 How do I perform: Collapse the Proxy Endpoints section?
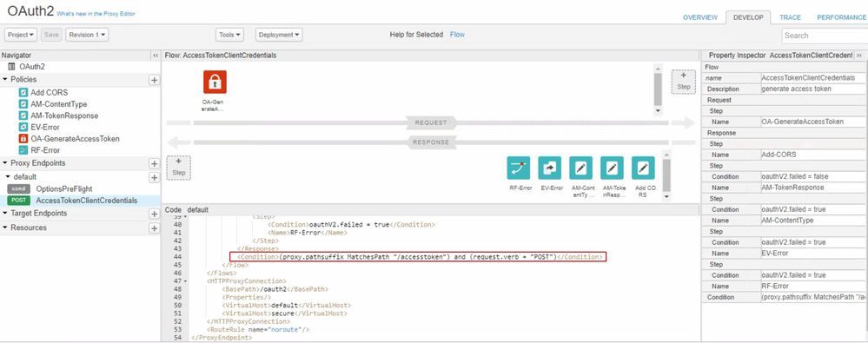[5, 163]
